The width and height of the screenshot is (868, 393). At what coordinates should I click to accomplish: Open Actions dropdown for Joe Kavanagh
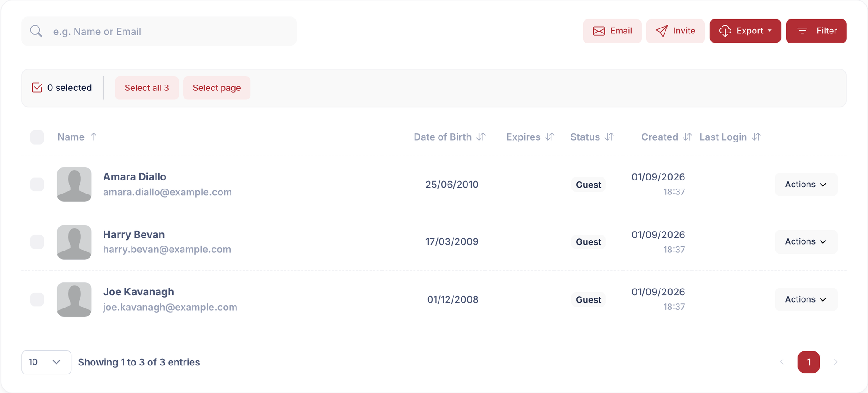pyautogui.click(x=806, y=299)
